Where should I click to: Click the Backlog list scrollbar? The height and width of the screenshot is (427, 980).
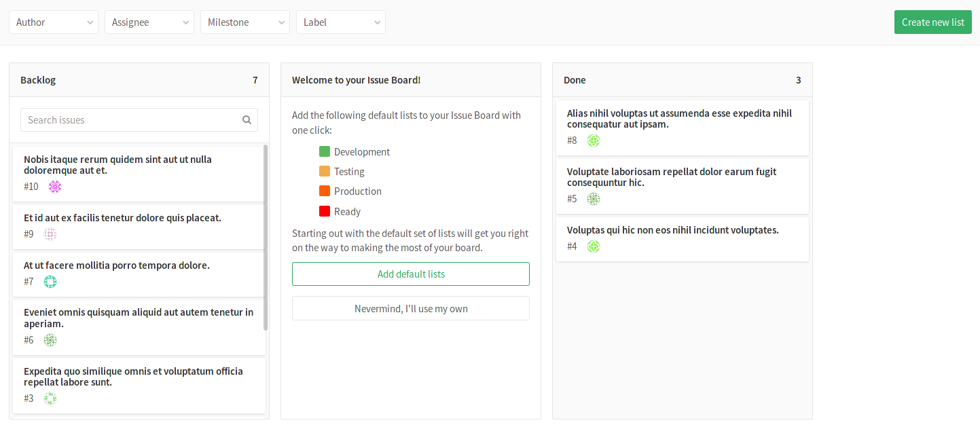pyautogui.click(x=266, y=238)
